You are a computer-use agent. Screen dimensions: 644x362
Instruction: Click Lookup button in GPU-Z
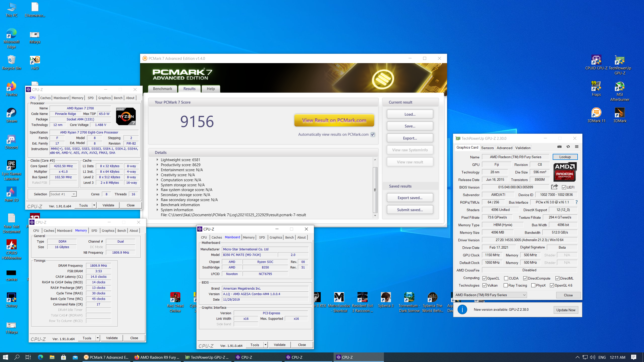(565, 157)
